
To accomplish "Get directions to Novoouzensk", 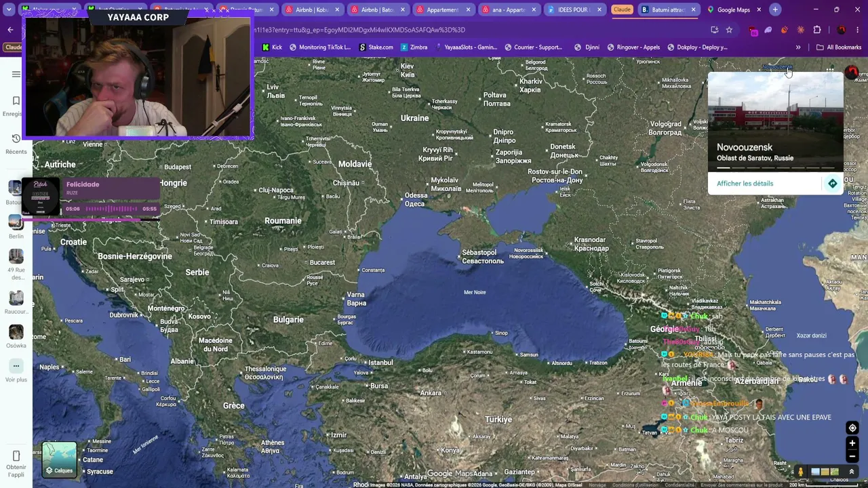I will pos(832,184).
